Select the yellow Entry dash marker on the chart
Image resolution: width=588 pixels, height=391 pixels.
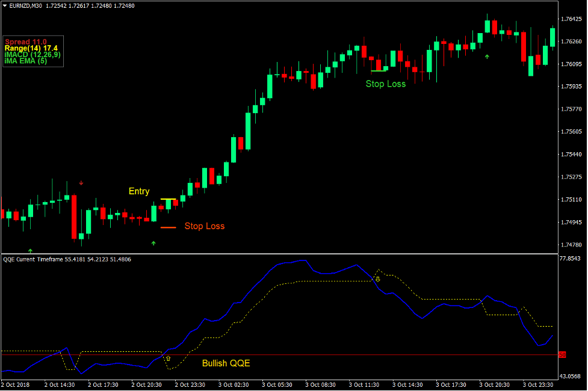[x=169, y=198]
